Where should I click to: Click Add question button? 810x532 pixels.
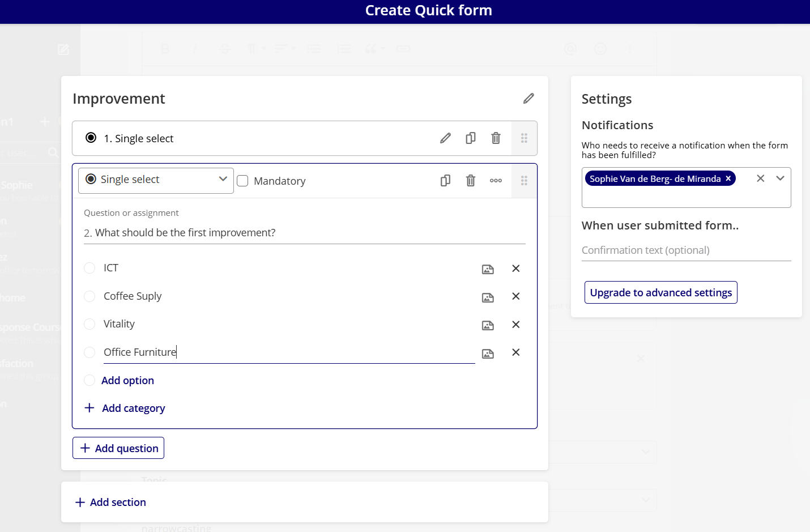[x=118, y=448]
